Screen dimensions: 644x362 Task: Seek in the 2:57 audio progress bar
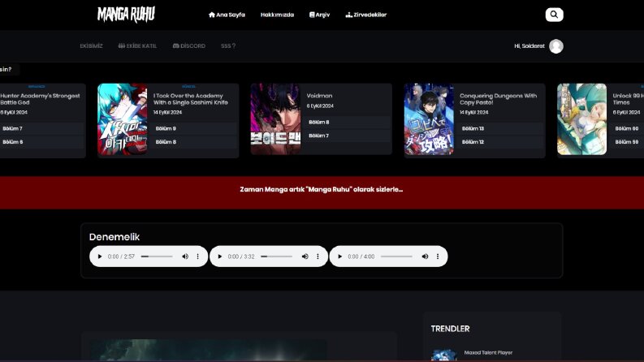click(157, 256)
